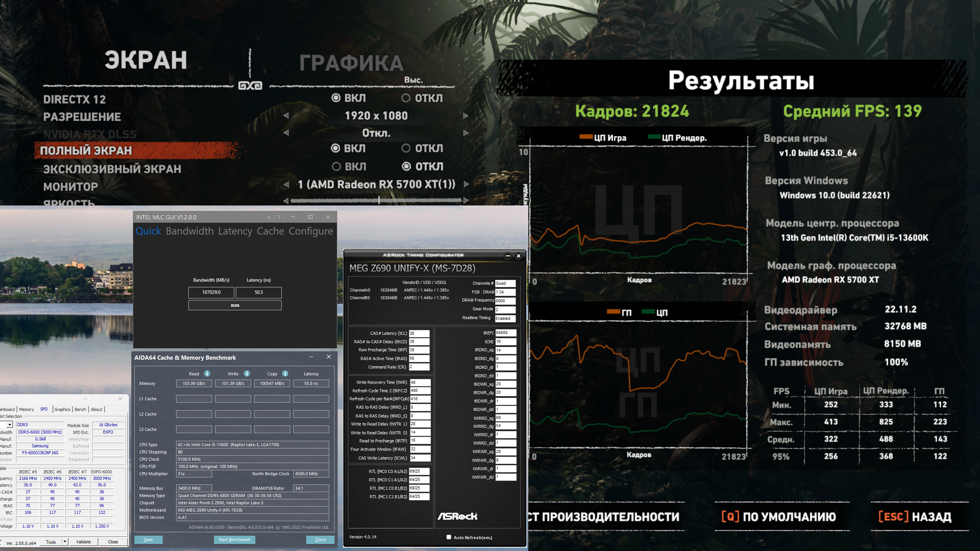Switch to Quick tab in Intel MLC
This screenshot has height=551, width=980.
click(x=149, y=231)
